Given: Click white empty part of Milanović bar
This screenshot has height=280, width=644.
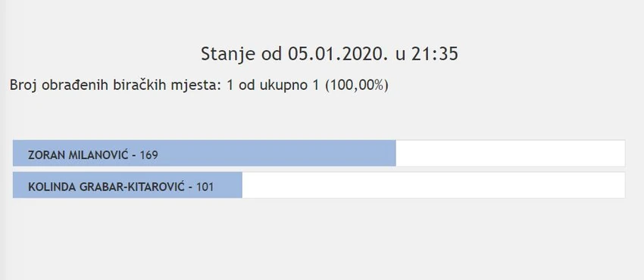Looking at the screenshot, I should tap(511, 153).
